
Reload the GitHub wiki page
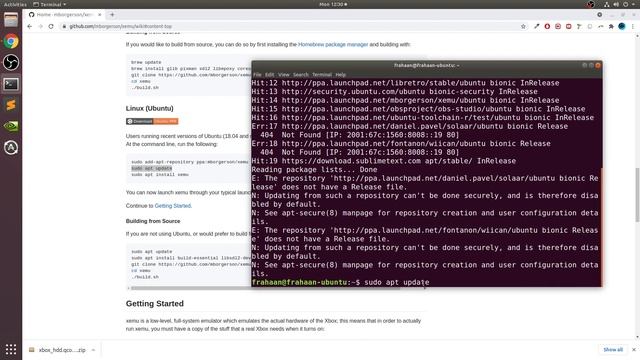[51, 26]
